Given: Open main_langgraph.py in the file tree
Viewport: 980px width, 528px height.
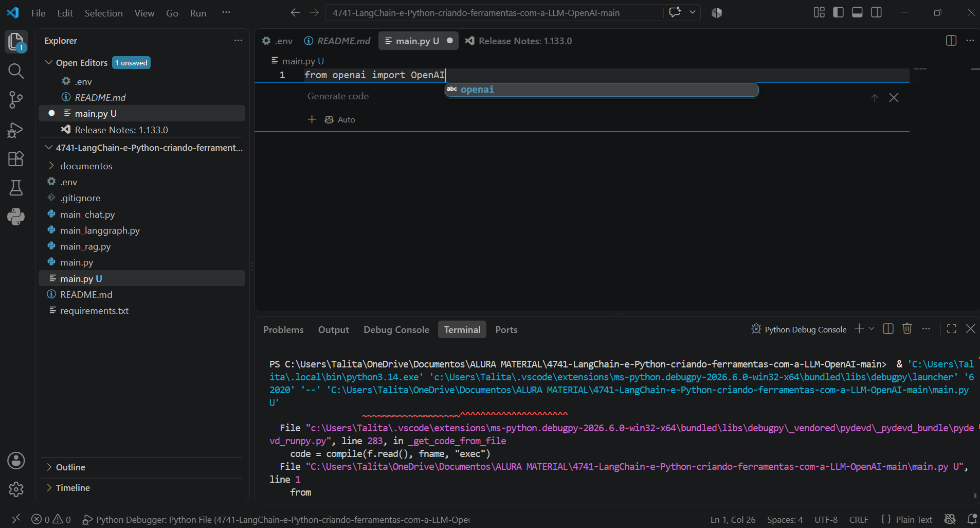Looking at the screenshot, I should 100,231.
